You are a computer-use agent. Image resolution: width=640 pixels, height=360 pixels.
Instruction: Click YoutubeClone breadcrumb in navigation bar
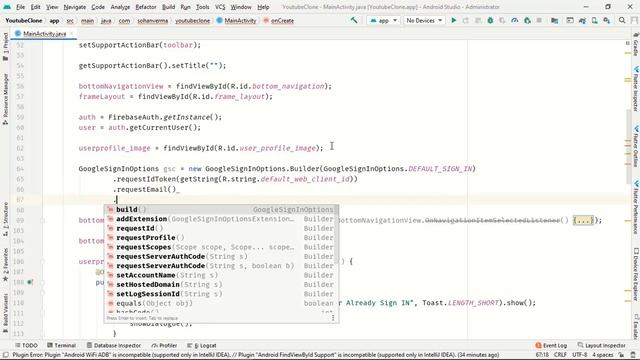click(x=24, y=20)
